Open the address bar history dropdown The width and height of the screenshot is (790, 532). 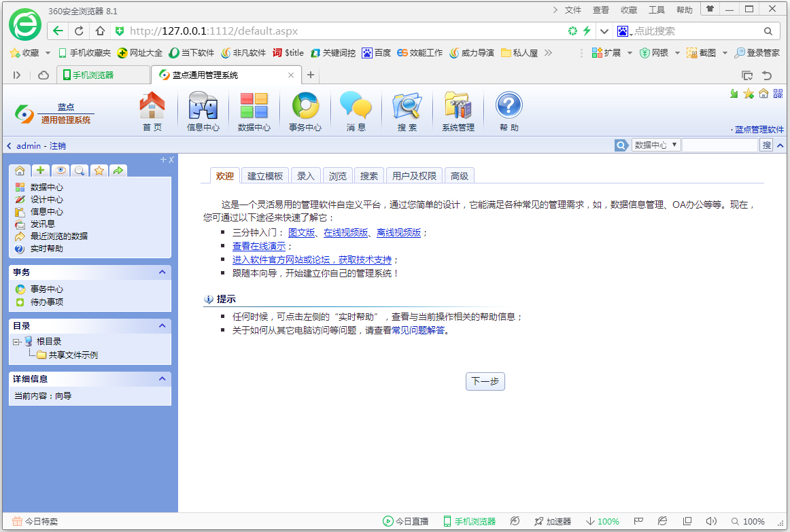pyautogui.click(x=604, y=31)
